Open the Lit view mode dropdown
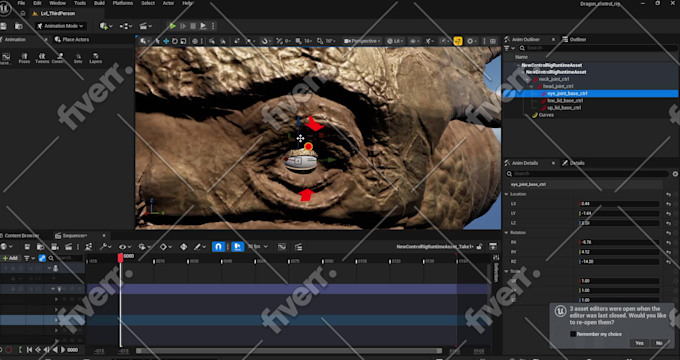Screen dimensions: 680x360 pos(395,41)
